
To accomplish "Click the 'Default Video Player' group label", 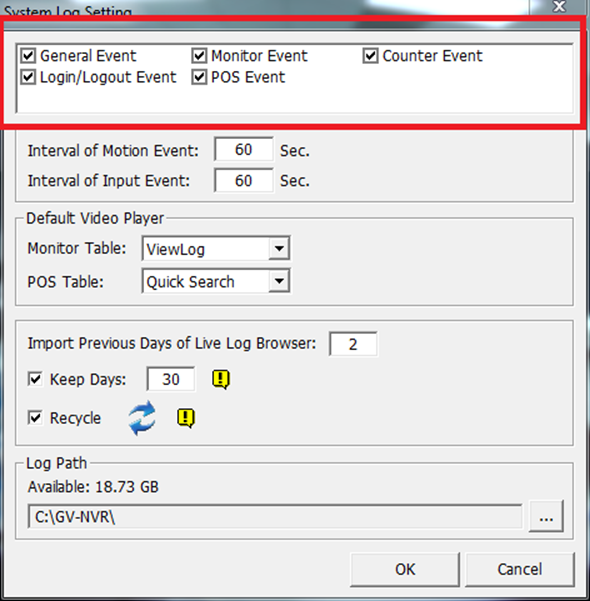I will pyautogui.click(x=95, y=218).
